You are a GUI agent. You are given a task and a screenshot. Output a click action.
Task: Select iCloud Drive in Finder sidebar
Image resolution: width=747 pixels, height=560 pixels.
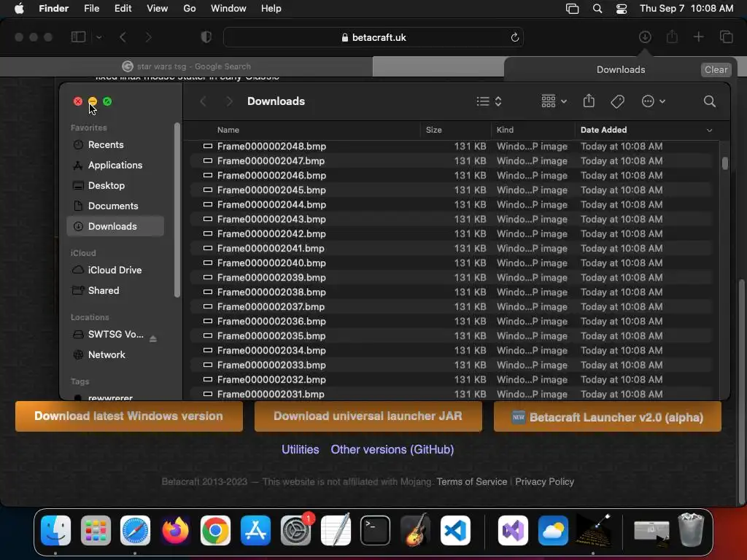[115, 270]
